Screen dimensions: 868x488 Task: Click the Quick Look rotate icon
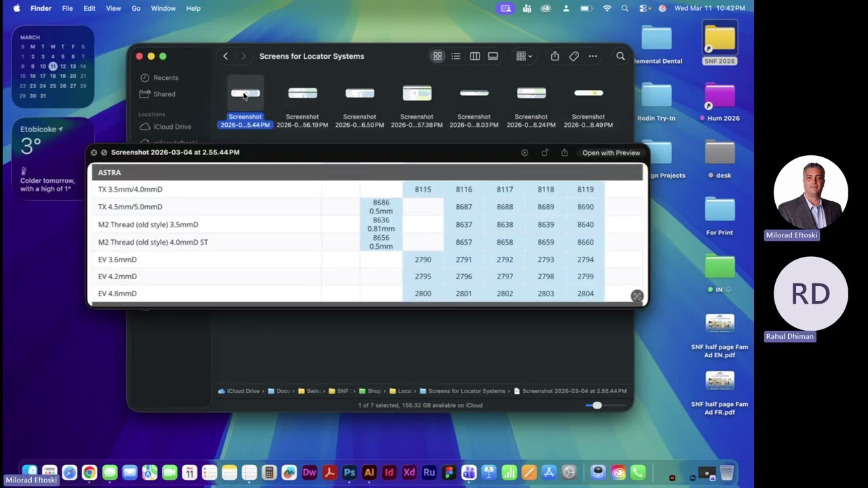click(545, 152)
